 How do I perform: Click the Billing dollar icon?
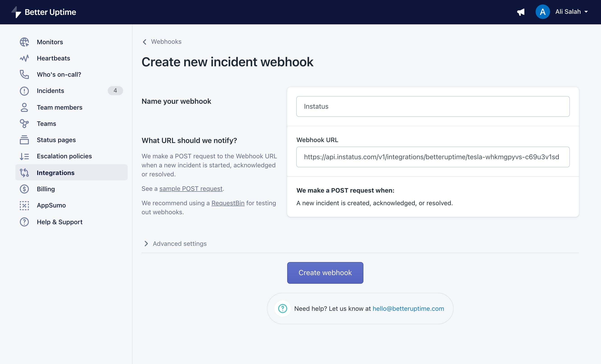[24, 189]
